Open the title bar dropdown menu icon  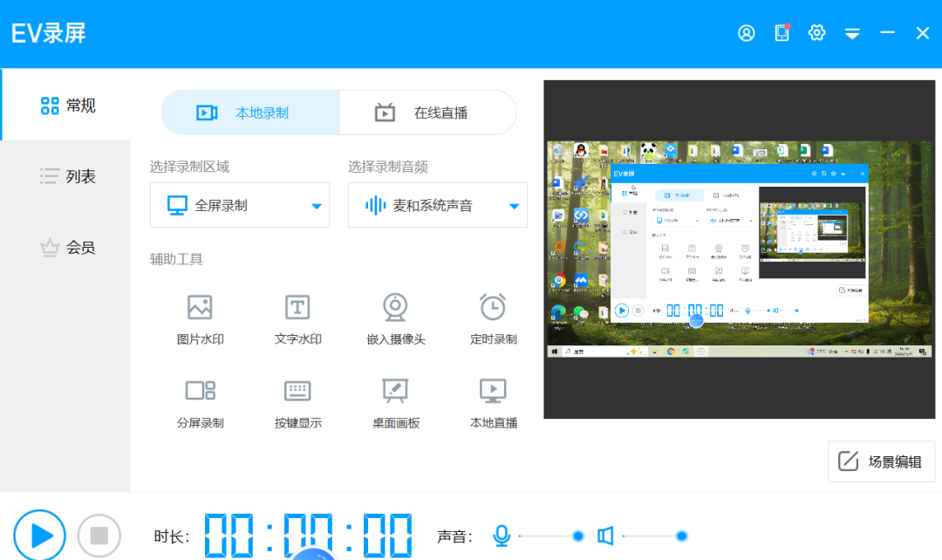click(x=852, y=34)
